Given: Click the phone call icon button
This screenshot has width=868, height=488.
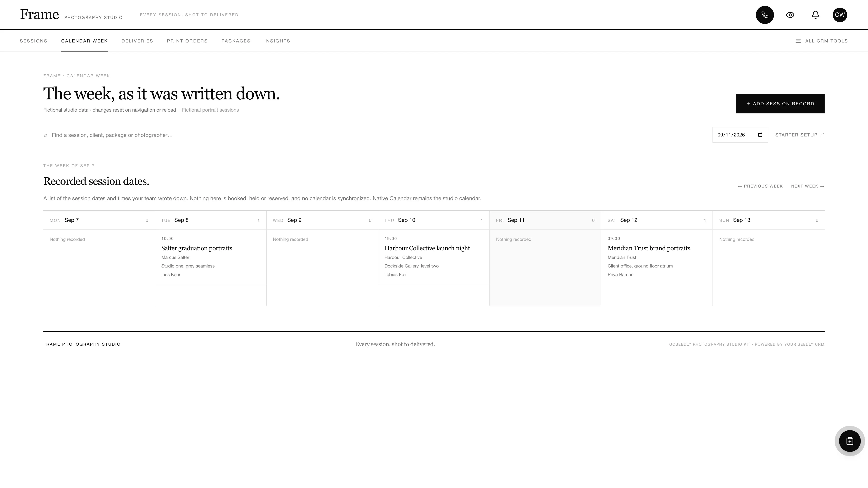Looking at the screenshot, I should tap(764, 15).
